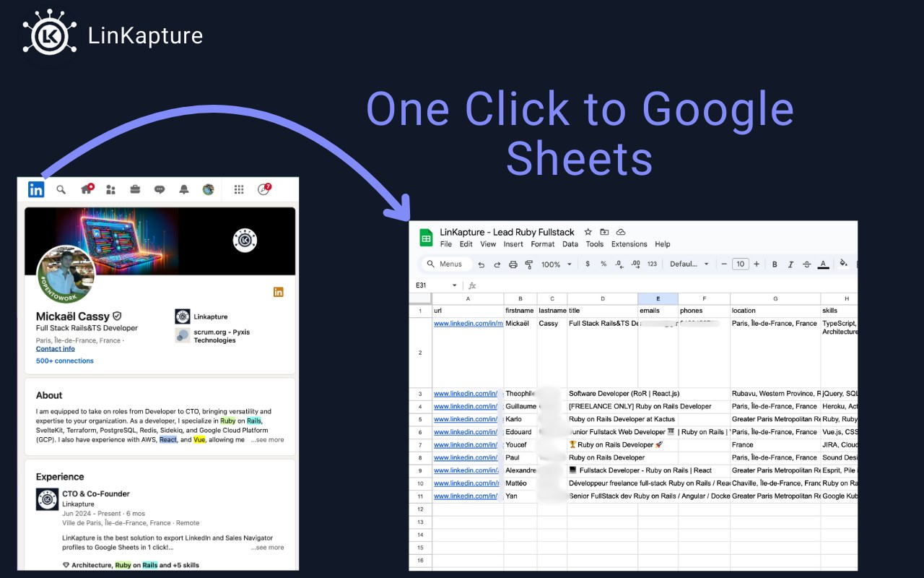Click the font size 10 field
Image resolution: width=924 pixels, height=578 pixels.
(x=741, y=264)
